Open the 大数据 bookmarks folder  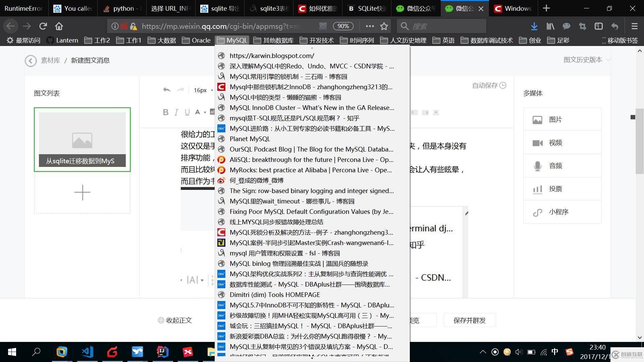(x=162, y=40)
